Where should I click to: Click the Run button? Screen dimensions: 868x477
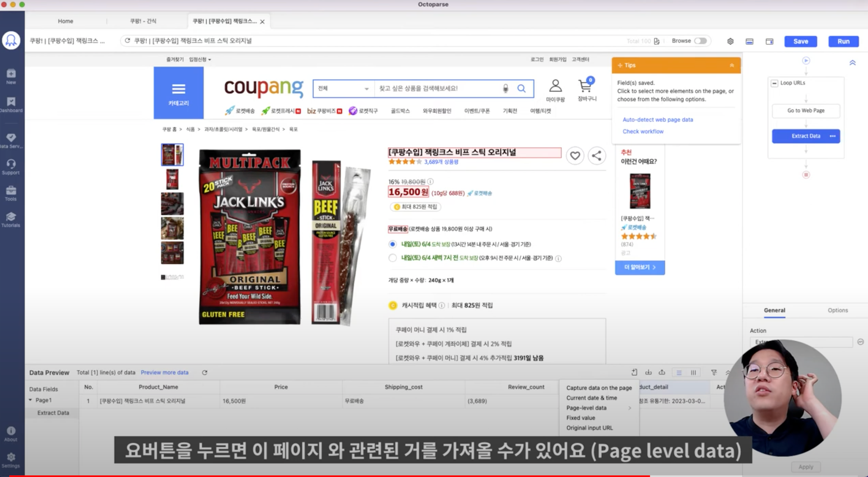click(x=843, y=41)
